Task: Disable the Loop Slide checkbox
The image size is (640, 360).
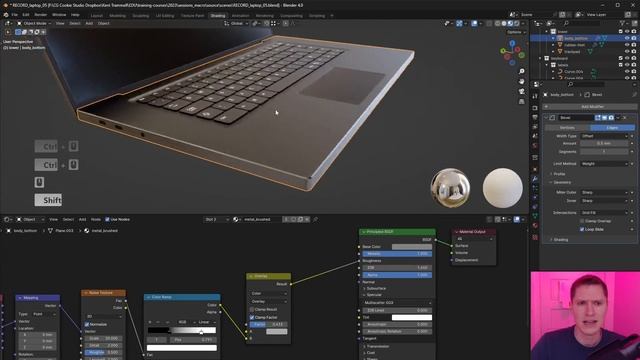Action: click(582, 229)
